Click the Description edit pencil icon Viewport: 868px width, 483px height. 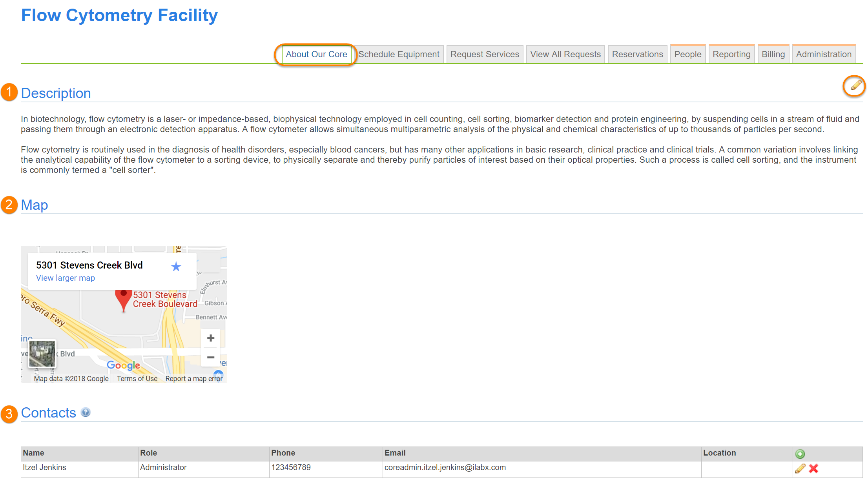(x=856, y=85)
